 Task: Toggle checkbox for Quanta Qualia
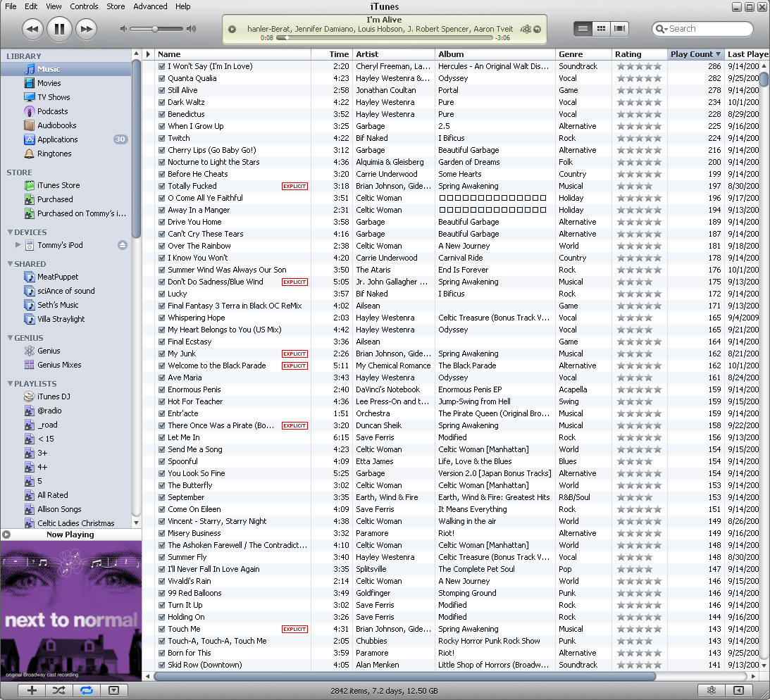pos(161,78)
